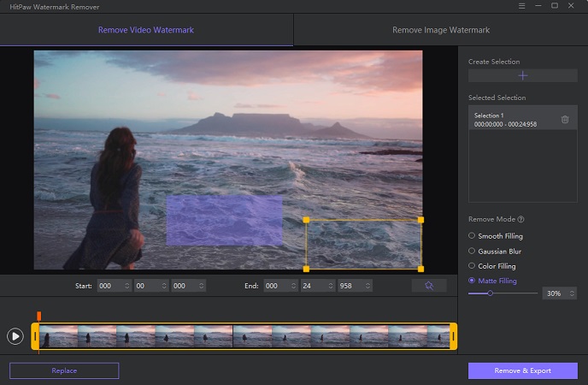The image size is (588, 385).
Task: Click the top-left handle of yellow selection box
Action: [306, 220]
